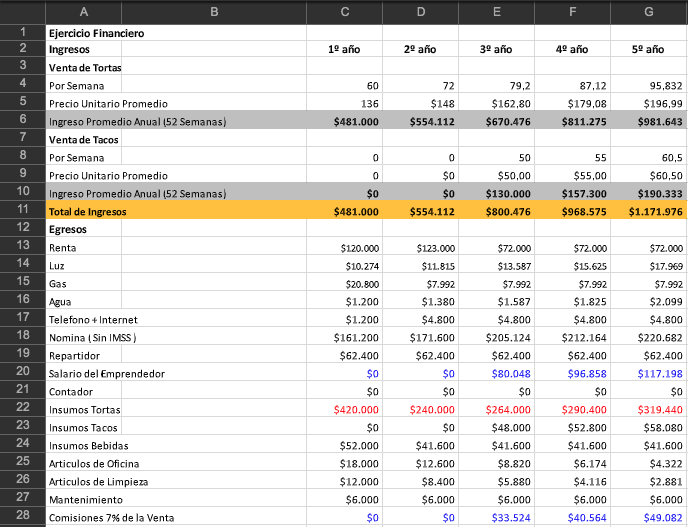
Task: Select the Agua $1.587 cell
Action: [x=496, y=301]
